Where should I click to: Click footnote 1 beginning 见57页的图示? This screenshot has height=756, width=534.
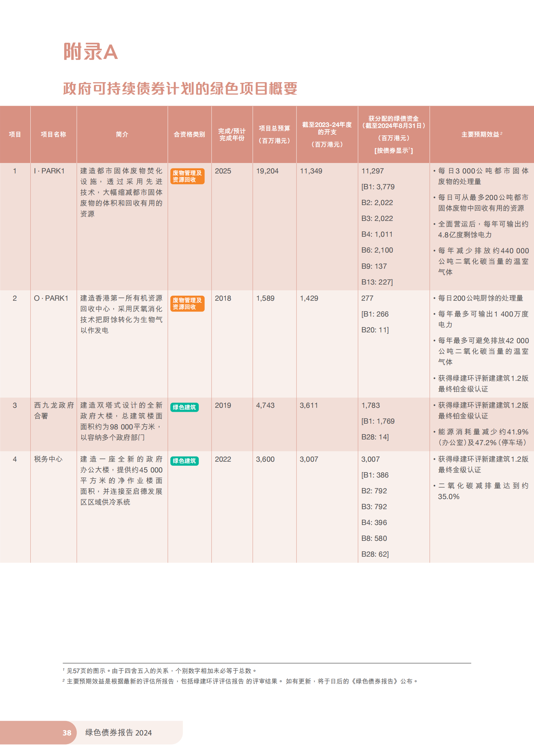tap(161, 671)
